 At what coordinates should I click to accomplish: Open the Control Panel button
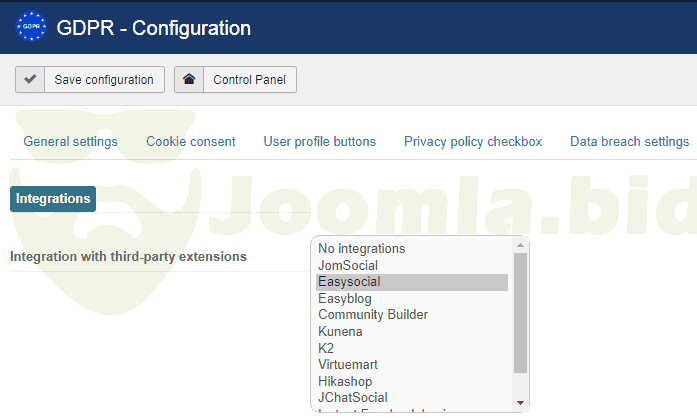pos(236,80)
